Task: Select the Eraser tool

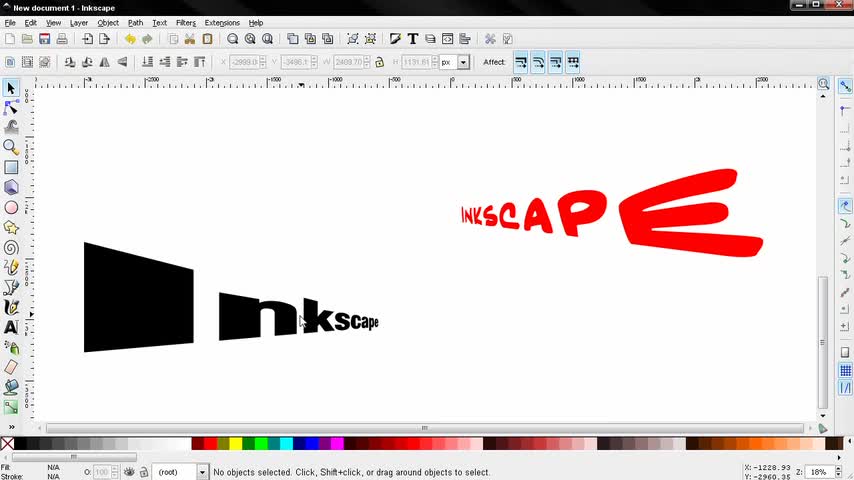Action: click(11, 367)
